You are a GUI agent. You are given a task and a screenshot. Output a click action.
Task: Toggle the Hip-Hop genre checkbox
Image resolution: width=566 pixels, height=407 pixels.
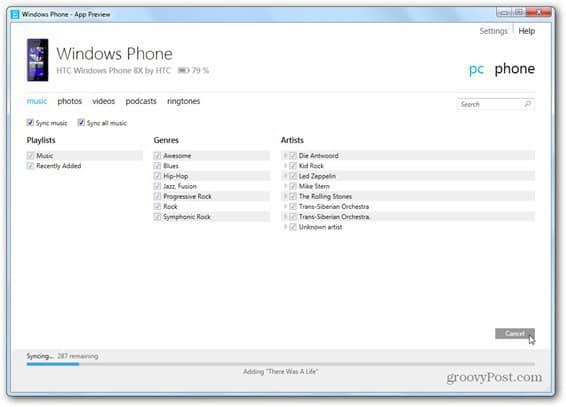point(157,176)
